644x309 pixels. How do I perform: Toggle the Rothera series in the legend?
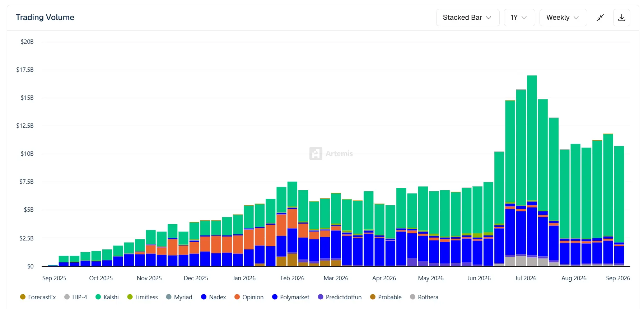pos(424,297)
